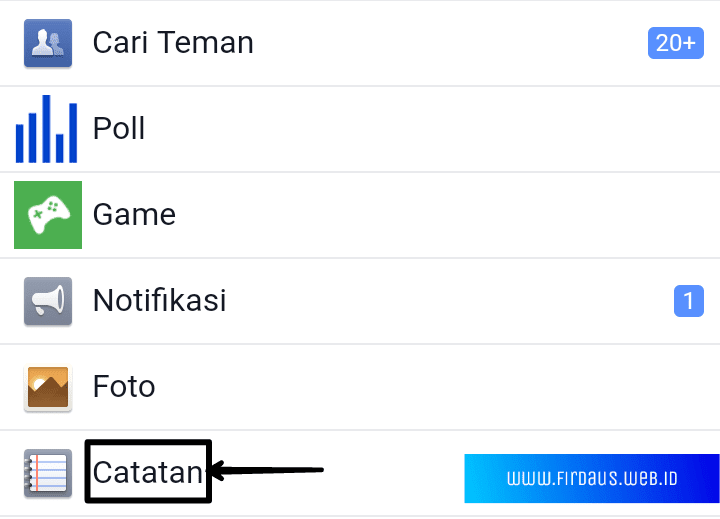Click blank area between Notifikasi and its badge

[450, 300]
